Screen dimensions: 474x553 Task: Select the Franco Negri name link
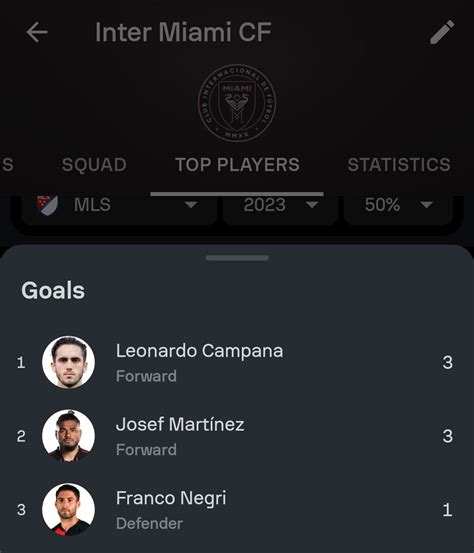point(171,498)
